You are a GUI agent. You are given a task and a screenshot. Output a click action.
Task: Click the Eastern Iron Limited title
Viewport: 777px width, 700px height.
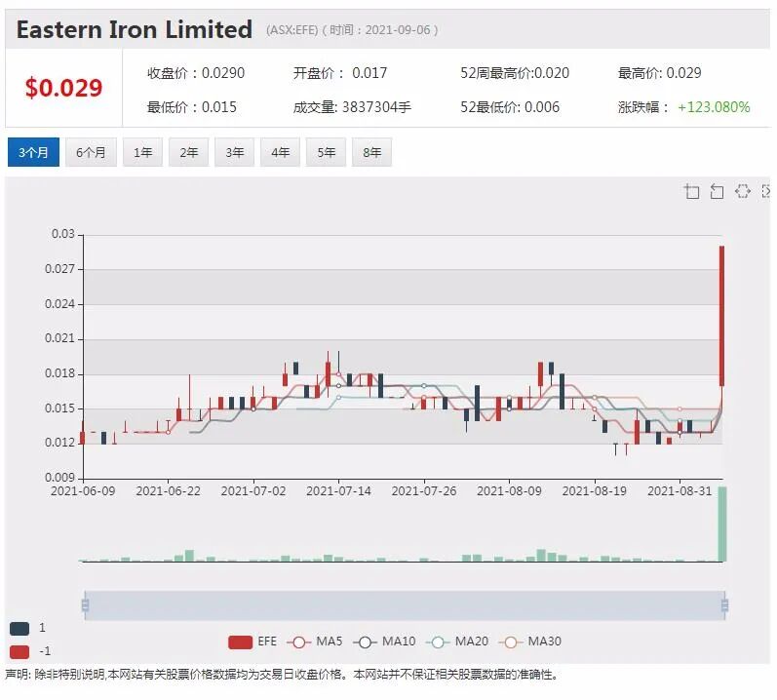(135, 29)
